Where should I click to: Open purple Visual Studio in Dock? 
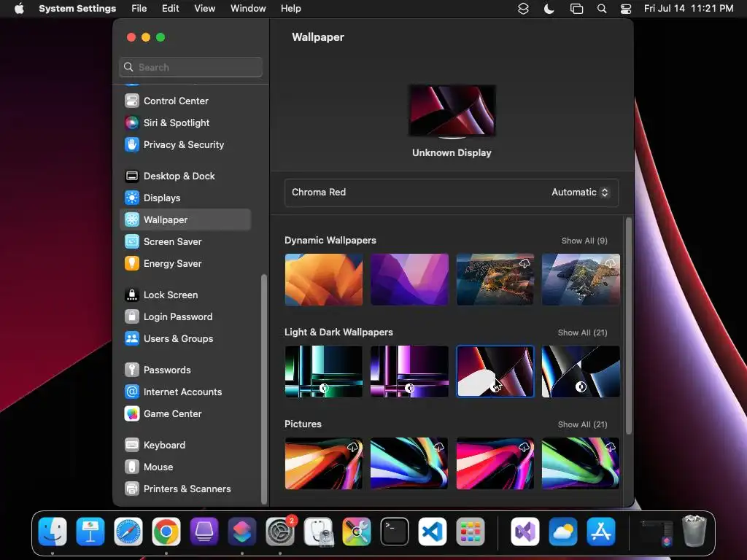(x=525, y=532)
